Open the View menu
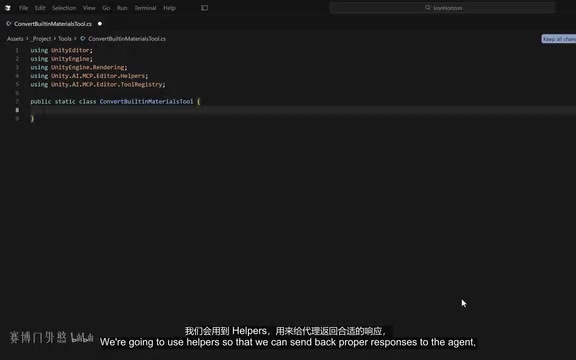Image resolution: width=576 pixels, height=360 pixels. 89,8
